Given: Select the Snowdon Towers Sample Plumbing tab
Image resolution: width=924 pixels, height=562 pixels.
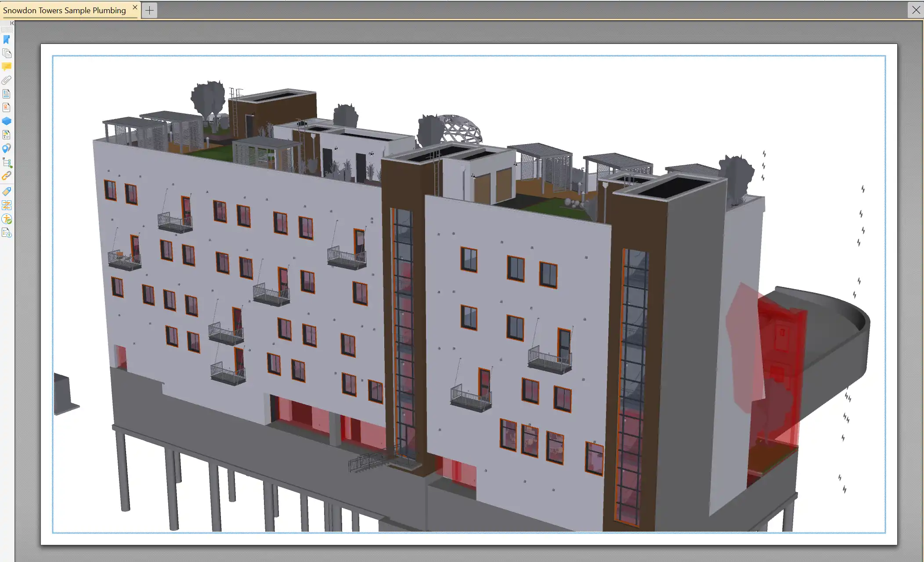Looking at the screenshot, I should (x=65, y=10).
